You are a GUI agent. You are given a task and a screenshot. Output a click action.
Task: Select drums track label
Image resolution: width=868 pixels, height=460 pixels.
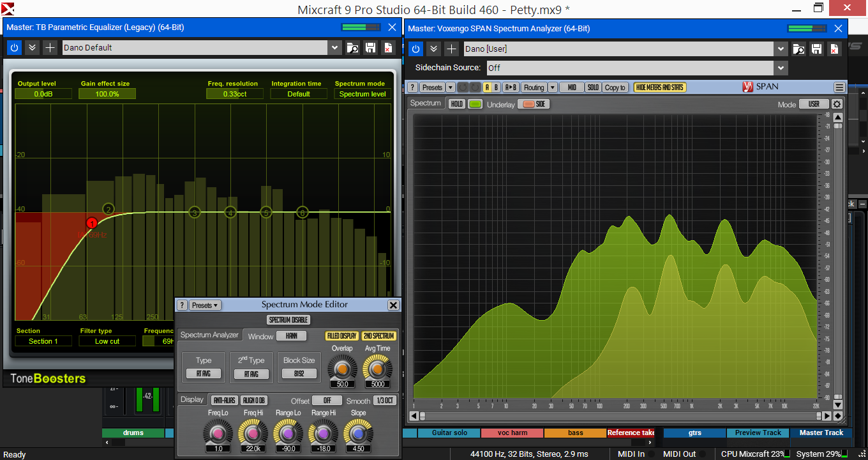133,433
